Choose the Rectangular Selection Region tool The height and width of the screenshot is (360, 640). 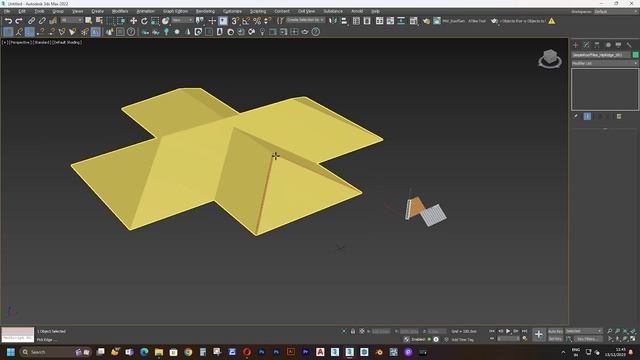(x=110, y=21)
